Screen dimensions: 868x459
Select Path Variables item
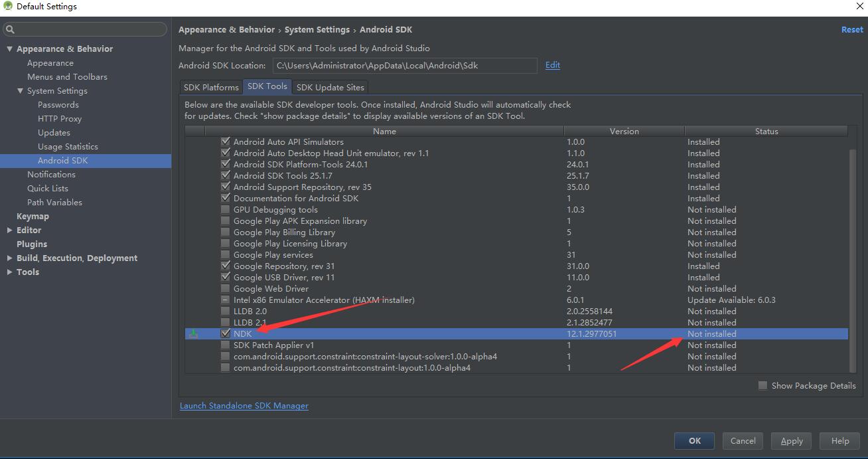click(54, 202)
